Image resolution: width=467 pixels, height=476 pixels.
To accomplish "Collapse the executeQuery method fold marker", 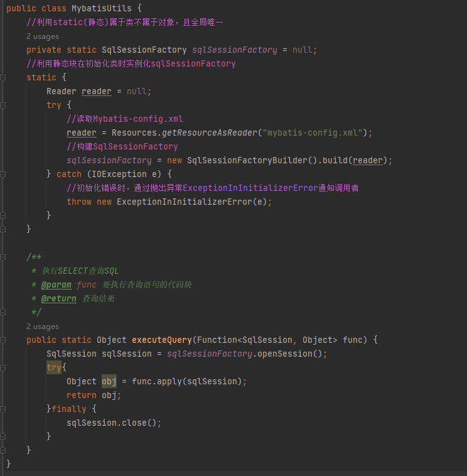I will click(3, 340).
